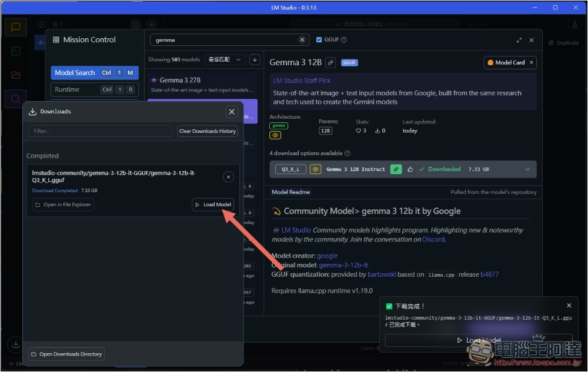Uncheck the GGUF filter checkbox

(x=319, y=40)
